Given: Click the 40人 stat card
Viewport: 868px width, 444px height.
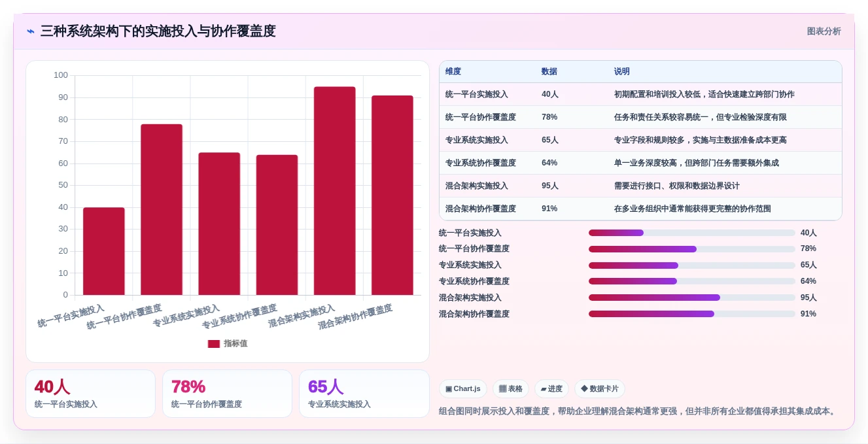Looking at the screenshot, I should point(90,394).
